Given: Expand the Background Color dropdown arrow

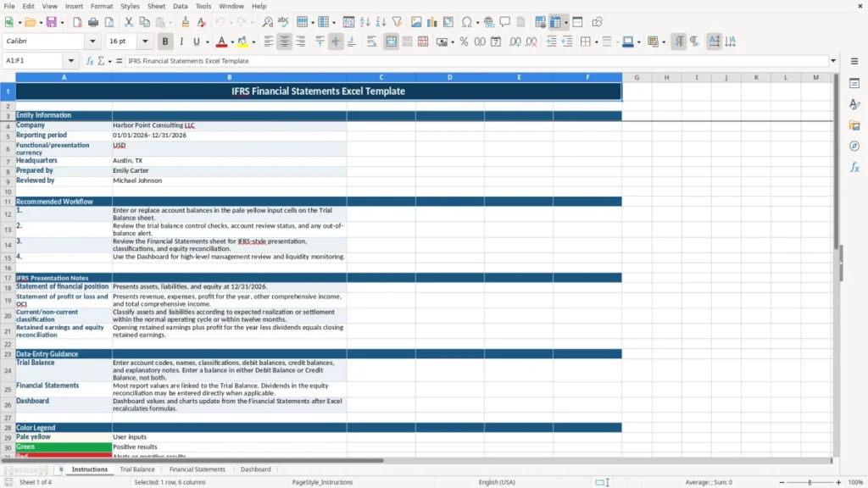Looking at the screenshot, I should pyautogui.click(x=253, y=42).
